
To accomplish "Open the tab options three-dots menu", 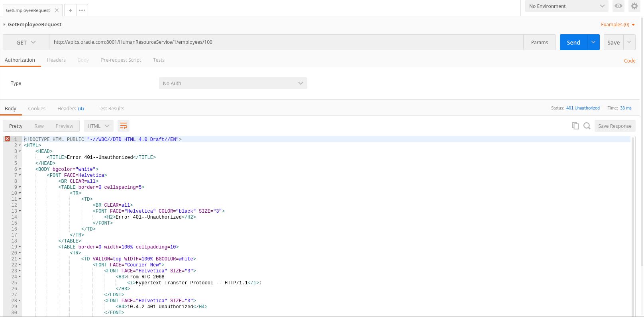I will click(82, 10).
